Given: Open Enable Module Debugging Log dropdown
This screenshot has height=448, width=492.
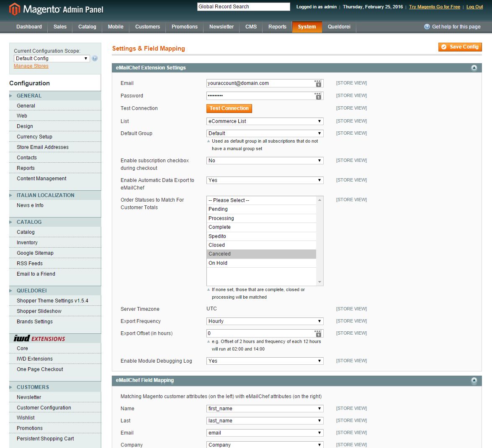Looking at the screenshot, I should coord(265,361).
